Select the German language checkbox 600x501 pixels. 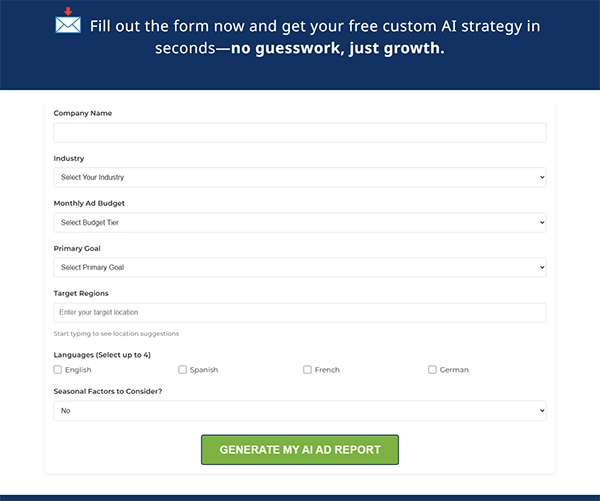tap(433, 370)
